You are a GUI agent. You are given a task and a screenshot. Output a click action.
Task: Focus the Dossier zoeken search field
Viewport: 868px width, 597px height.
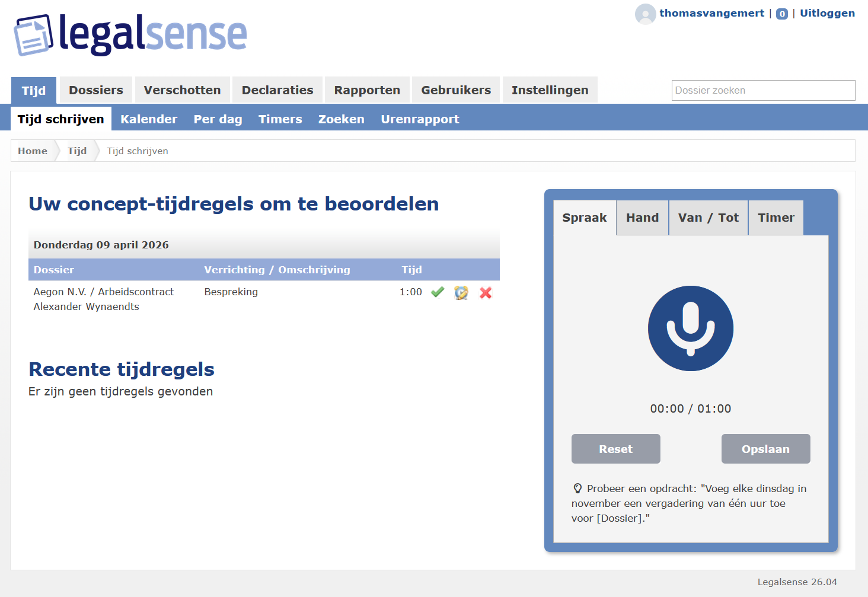(x=764, y=90)
